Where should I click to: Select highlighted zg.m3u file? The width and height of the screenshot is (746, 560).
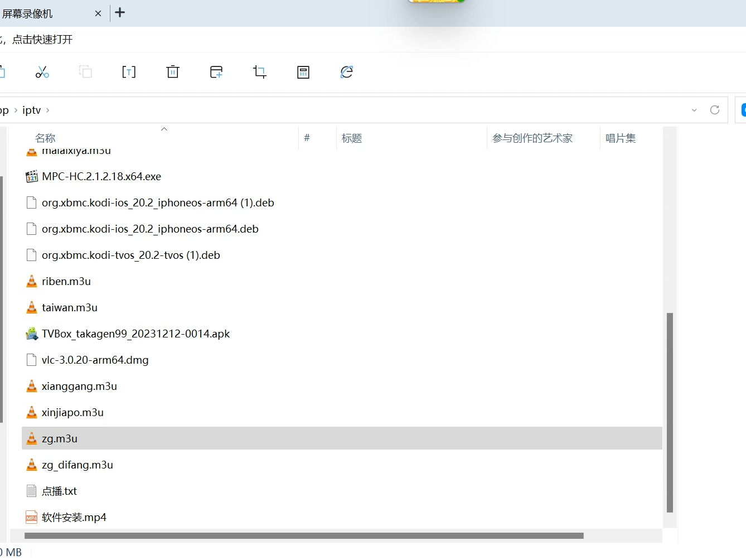coord(342,438)
